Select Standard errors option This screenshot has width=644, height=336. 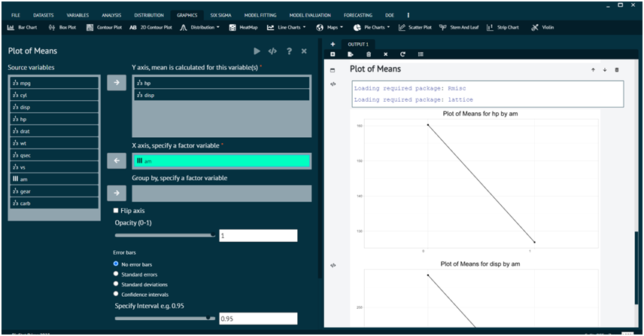click(x=116, y=274)
